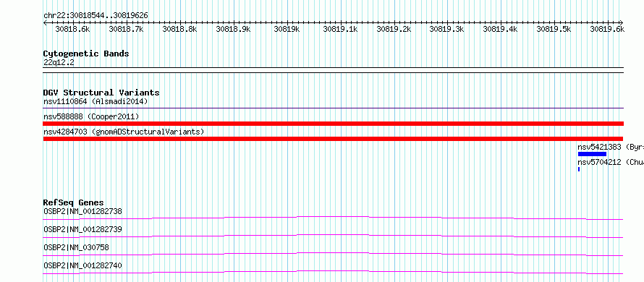Click the black 22q12.2 cytogenetic band bar
The image size is (644, 282).
[333, 70]
